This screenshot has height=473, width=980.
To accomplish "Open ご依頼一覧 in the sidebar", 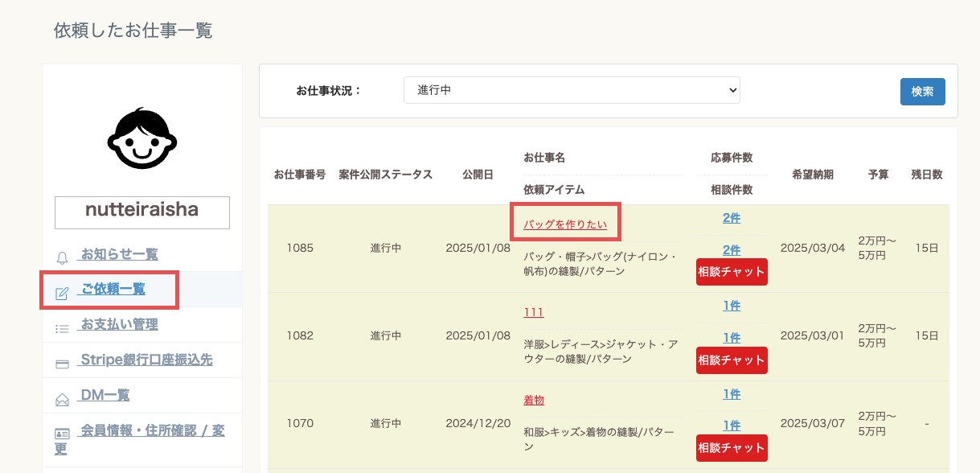I will click(x=113, y=290).
